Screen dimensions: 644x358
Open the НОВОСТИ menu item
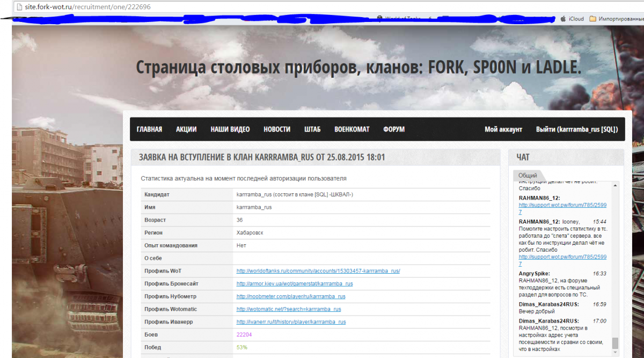click(277, 129)
